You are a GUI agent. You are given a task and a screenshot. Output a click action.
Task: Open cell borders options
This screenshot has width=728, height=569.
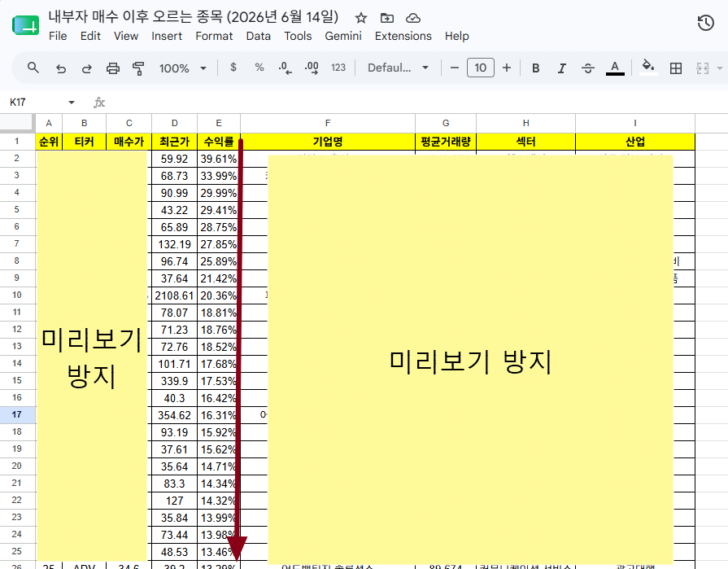(676, 68)
